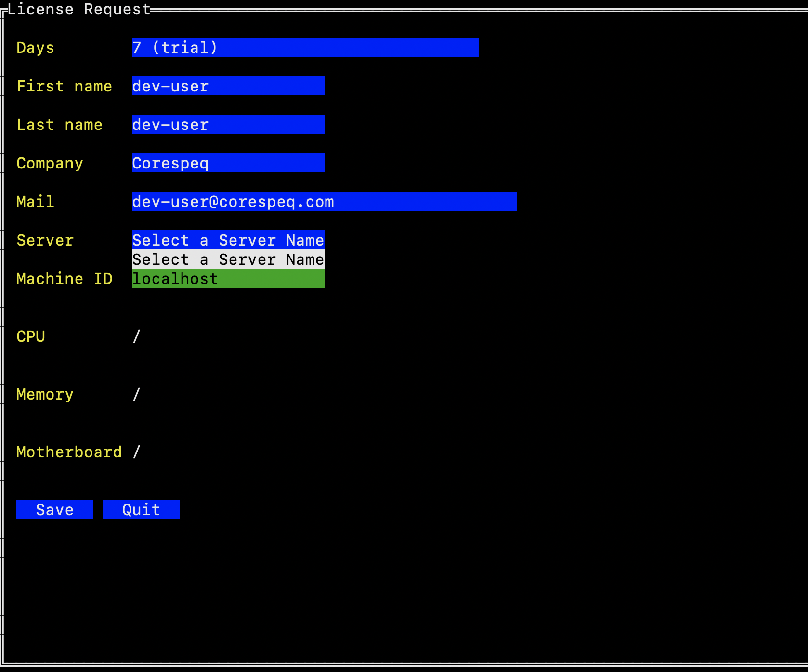Click the Mail field with dev-user@corespeq.com
808x672 pixels.
pyautogui.click(x=324, y=201)
